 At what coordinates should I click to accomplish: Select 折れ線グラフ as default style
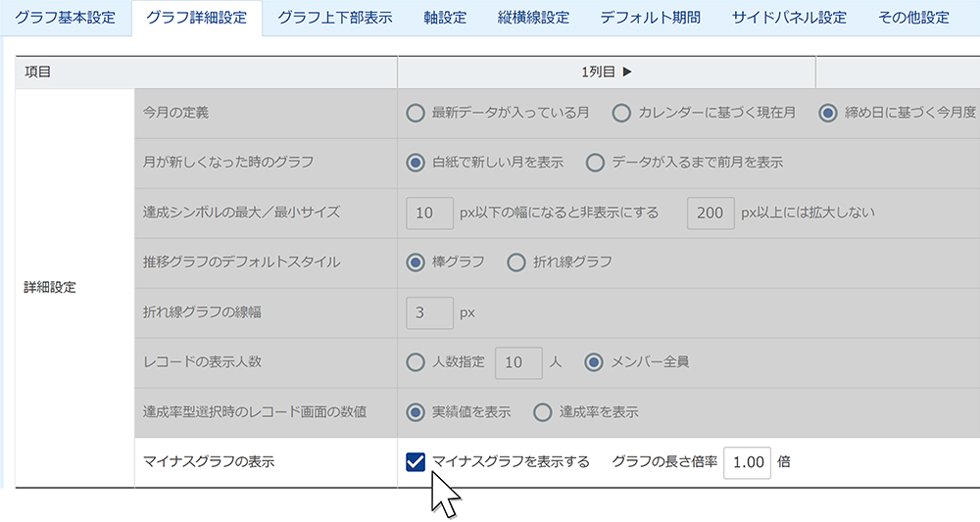point(516,261)
